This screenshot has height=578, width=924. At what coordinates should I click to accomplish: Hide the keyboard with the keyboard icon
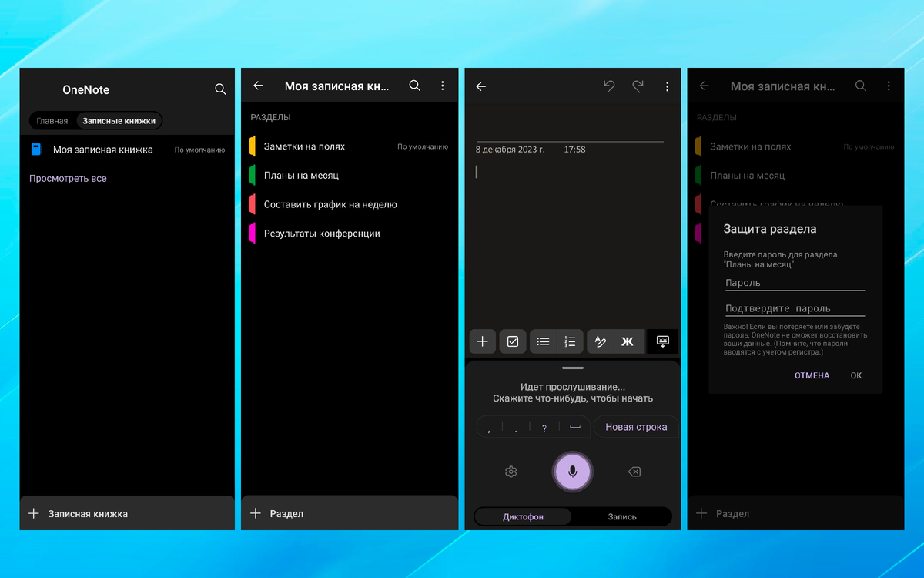(x=662, y=341)
